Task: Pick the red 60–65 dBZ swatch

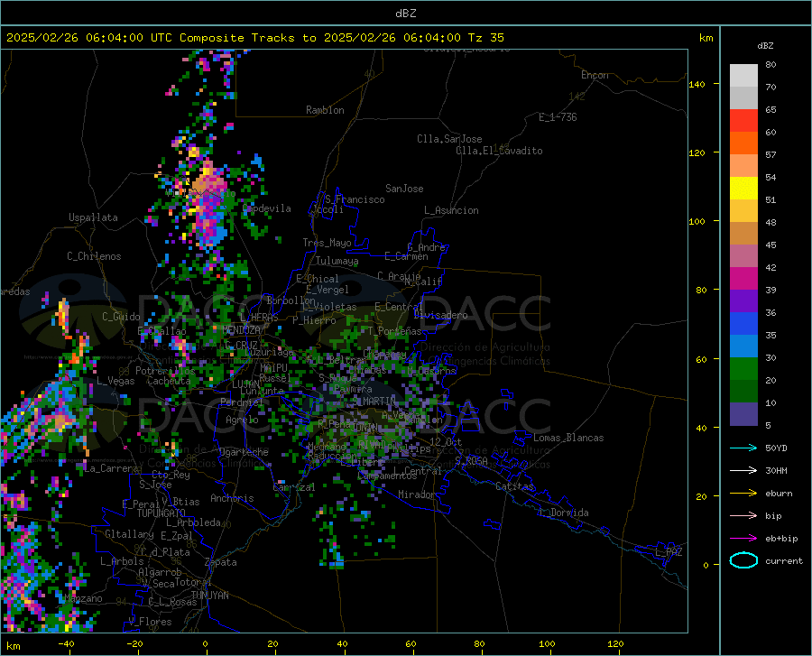Action: [743, 121]
